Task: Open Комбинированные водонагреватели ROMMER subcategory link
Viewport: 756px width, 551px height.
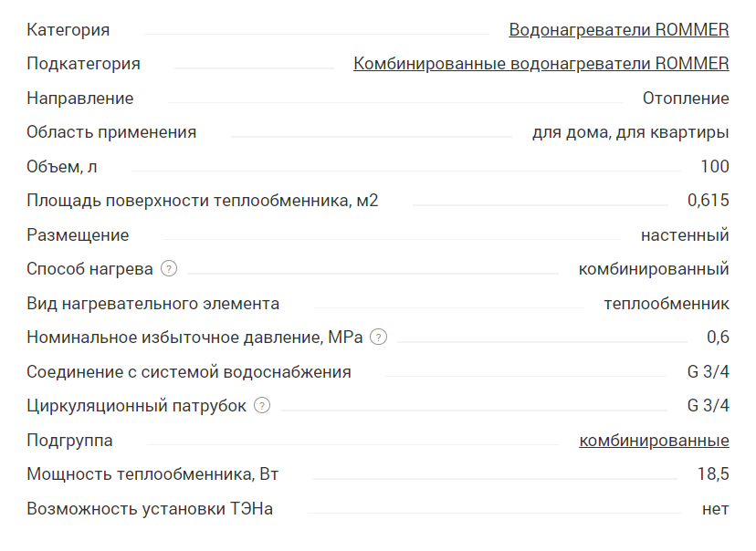Action: click(x=541, y=64)
